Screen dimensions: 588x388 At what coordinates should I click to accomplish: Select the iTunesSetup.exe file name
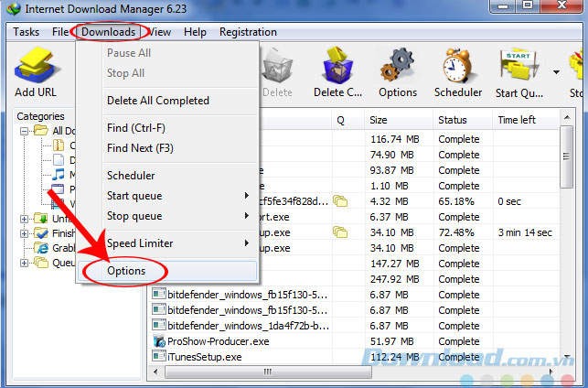pos(204,357)
